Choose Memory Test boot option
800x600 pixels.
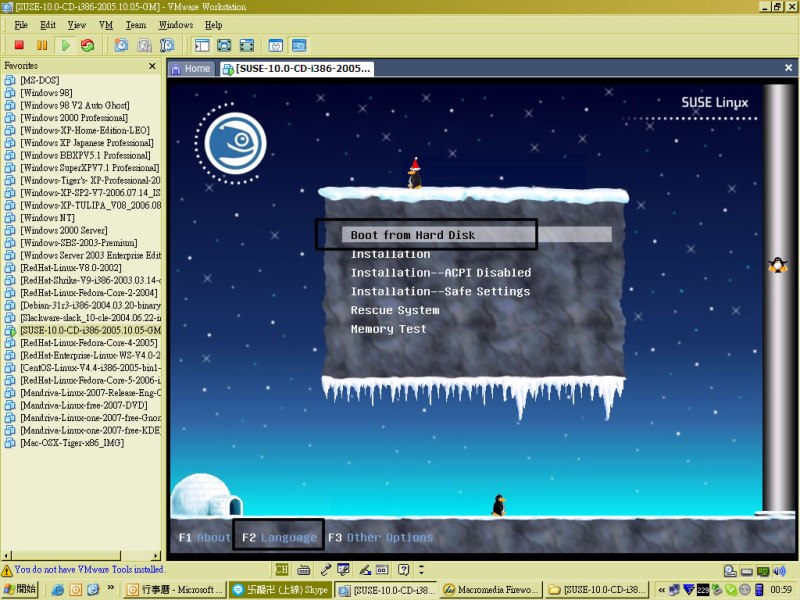pos(388,329)
